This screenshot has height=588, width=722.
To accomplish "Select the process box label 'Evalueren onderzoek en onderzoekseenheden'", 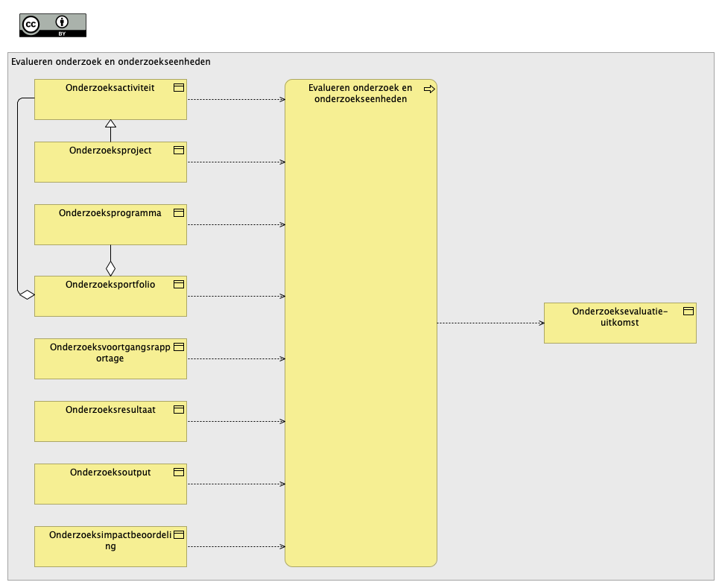I will (361, 93).
